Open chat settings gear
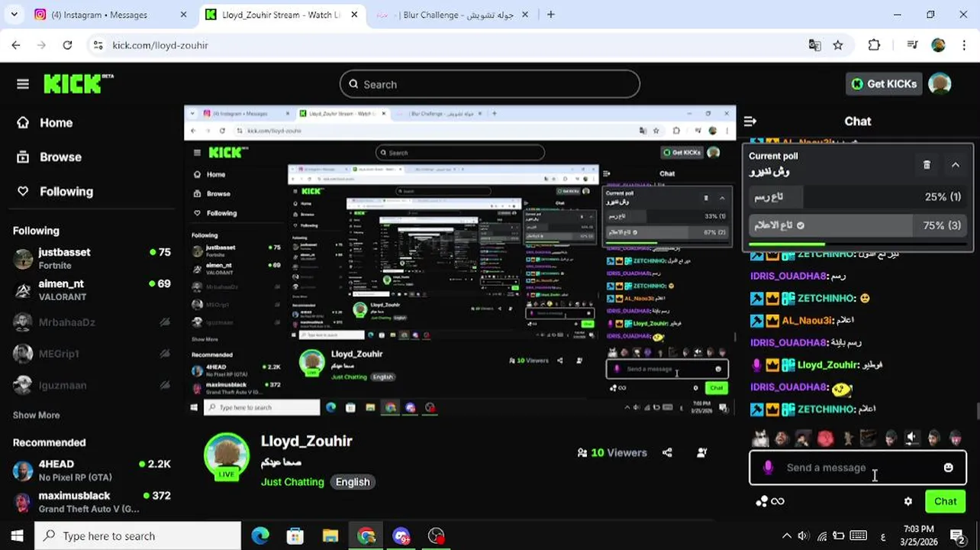 pos(908,502)
